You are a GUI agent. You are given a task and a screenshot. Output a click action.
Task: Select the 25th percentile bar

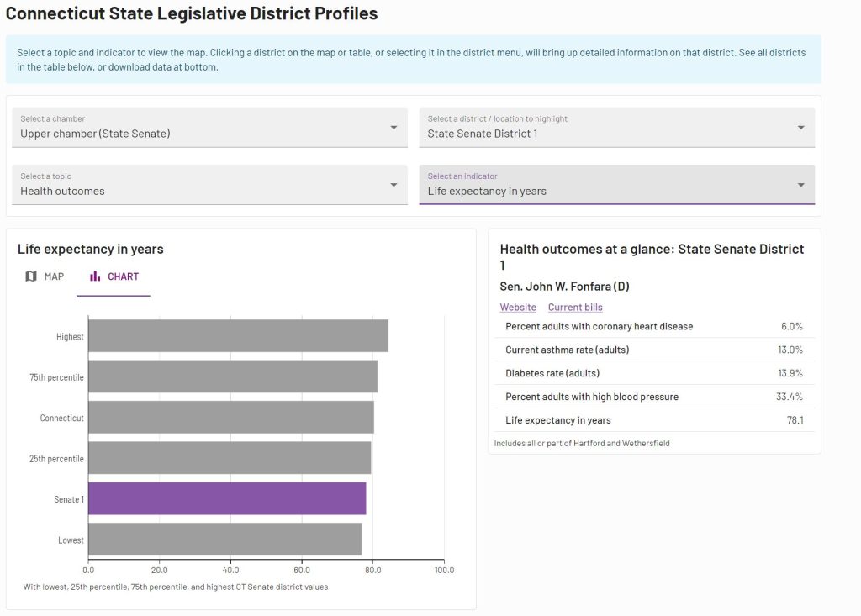[x=230, y=458]
